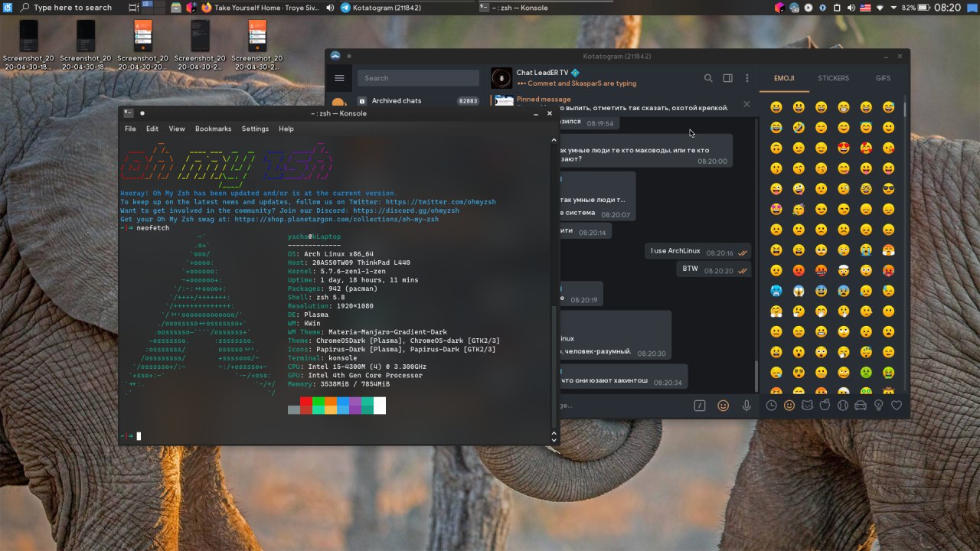Open the KDE application launcher

pyautogui.click(x=8, y=8)
